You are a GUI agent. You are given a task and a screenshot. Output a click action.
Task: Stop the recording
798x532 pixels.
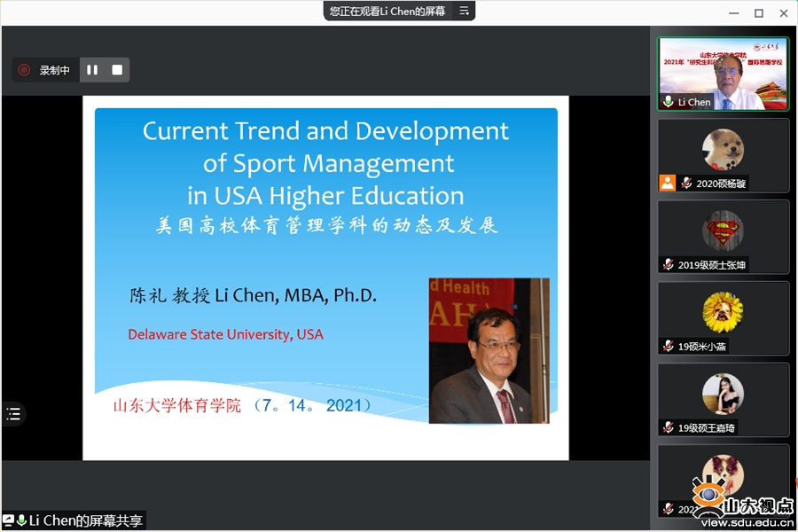(116, 70)
